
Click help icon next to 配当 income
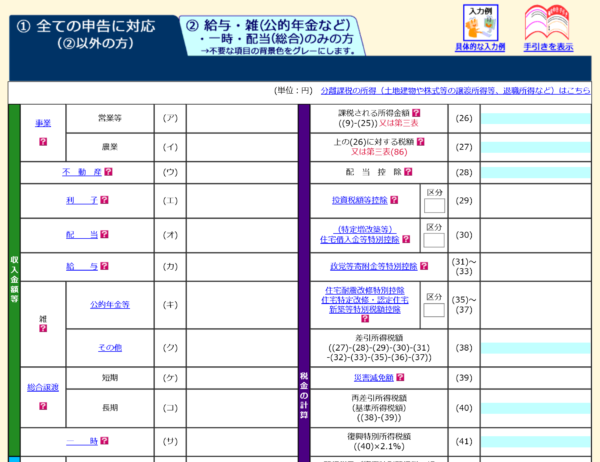pos(104,234)
